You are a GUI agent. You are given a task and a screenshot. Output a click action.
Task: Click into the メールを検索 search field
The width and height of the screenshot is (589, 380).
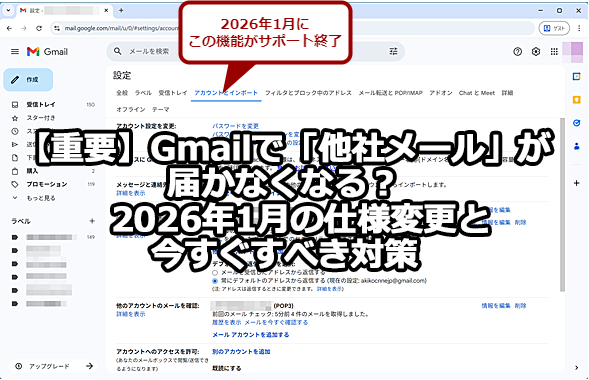[x=255, y=51]
